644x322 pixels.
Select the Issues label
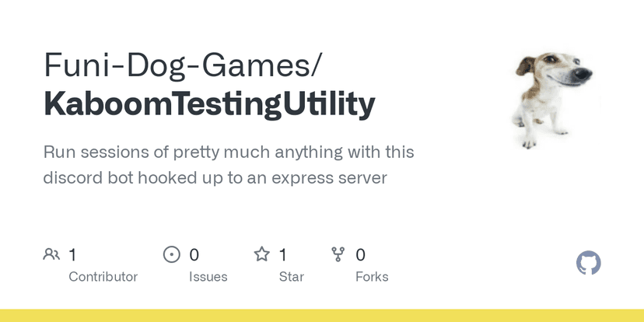(x=208, y=277)
